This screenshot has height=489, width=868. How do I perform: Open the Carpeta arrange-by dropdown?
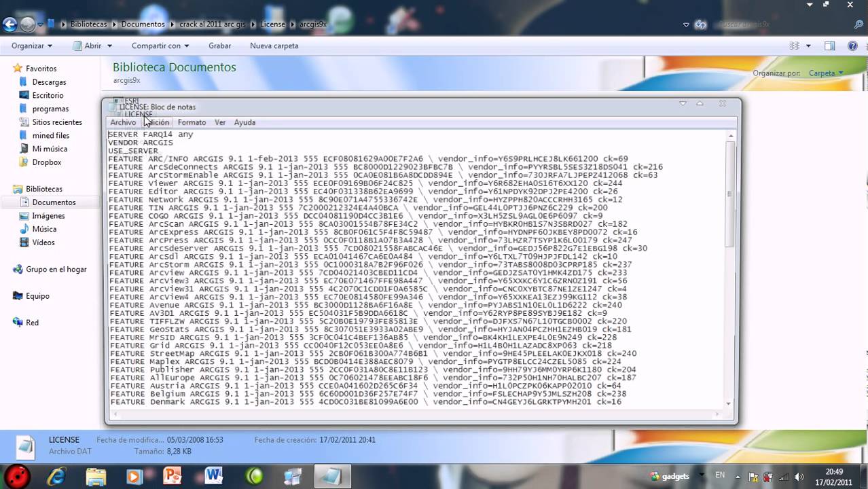click(826, 73)
